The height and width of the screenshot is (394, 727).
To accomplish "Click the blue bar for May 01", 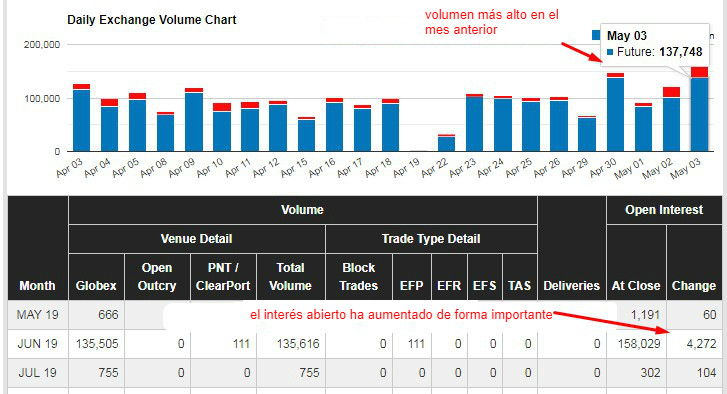I will pyautogui.click(x=643, y=129).
